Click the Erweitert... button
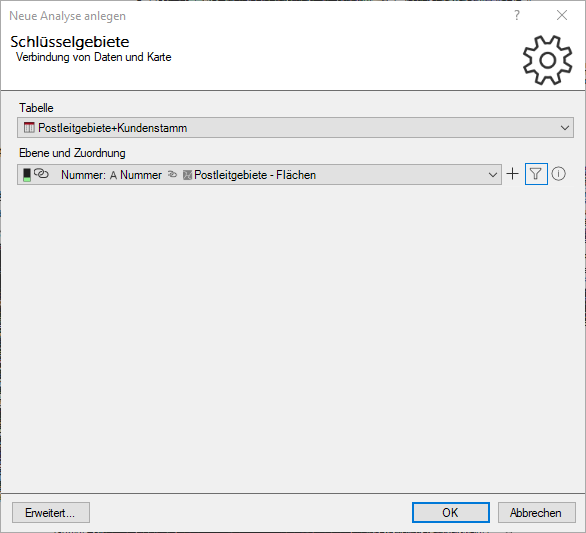586x533 pixels. click(51, 512)
